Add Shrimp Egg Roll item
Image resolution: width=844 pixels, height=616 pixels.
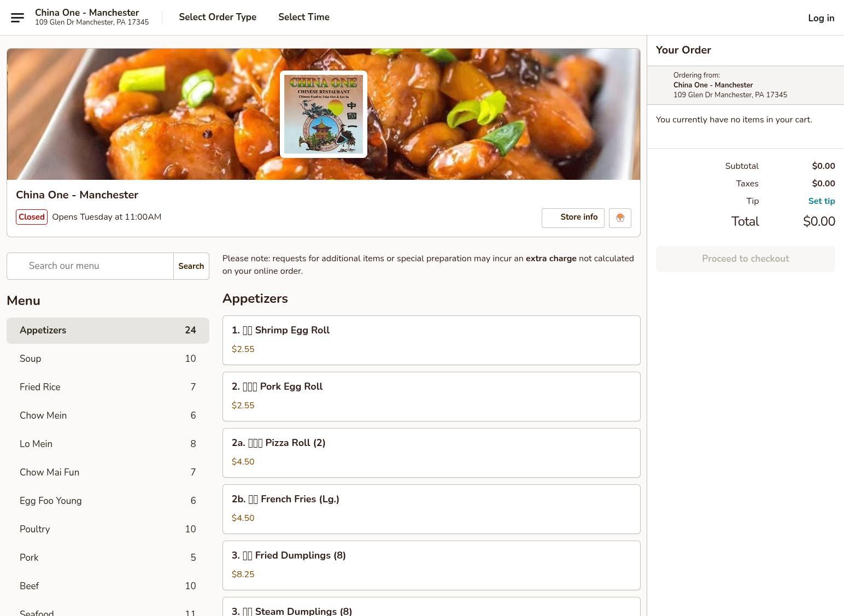click(x=431, y=340)
